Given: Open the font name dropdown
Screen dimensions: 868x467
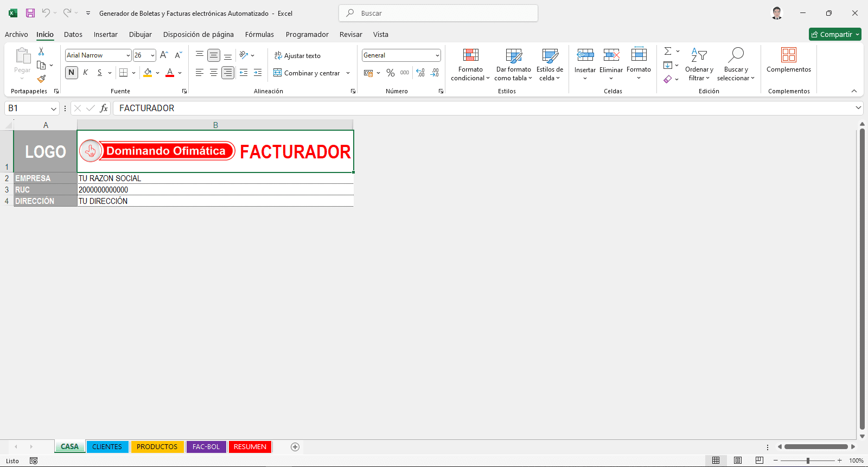Looking at the screenshot, I should click(128, 55).
